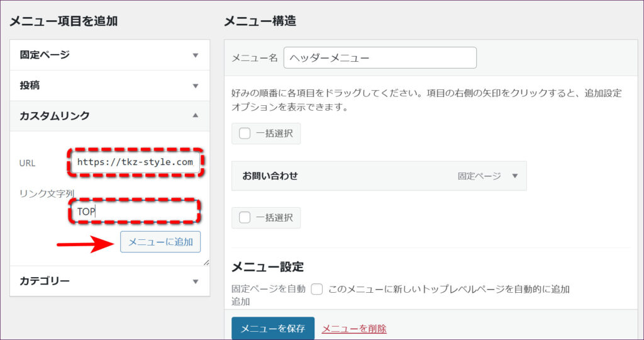Image resolution: width=644 pixels, height=340 pixels.
Task: Check the 一括選択 box below お問い合わせ
Action: pyautogui.click(x=245, y=217)
